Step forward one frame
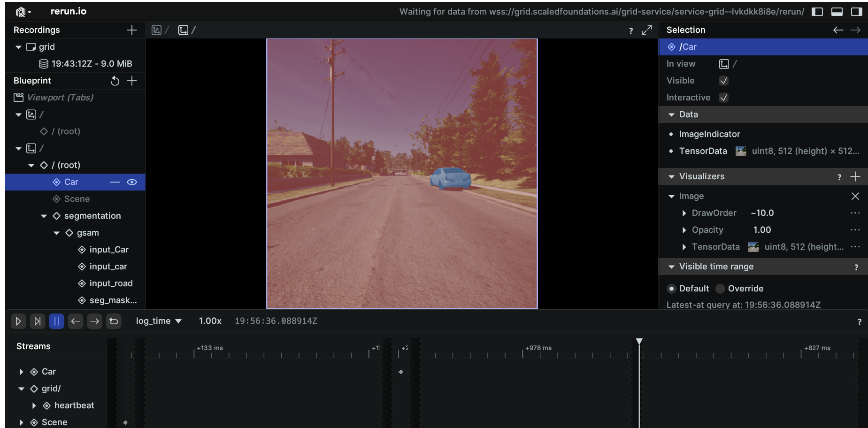The height and width of the screenshot is (428, 868). tap(94, 321)
